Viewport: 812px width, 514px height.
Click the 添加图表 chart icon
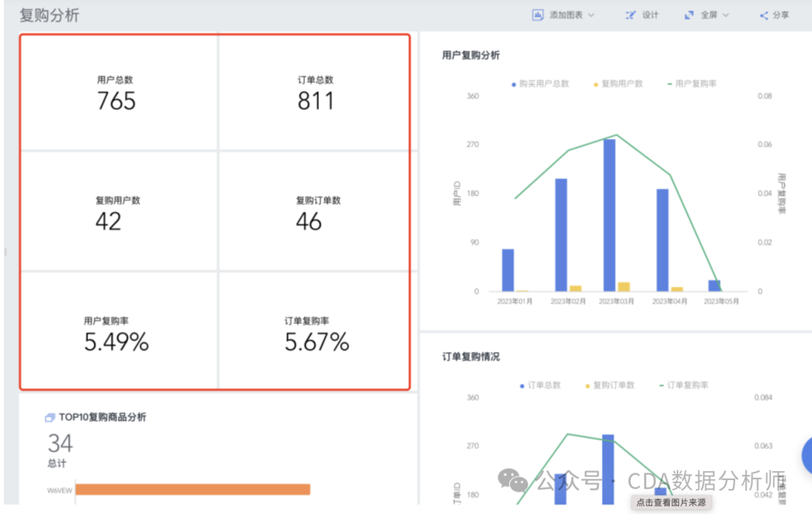[x=538, y=15]
